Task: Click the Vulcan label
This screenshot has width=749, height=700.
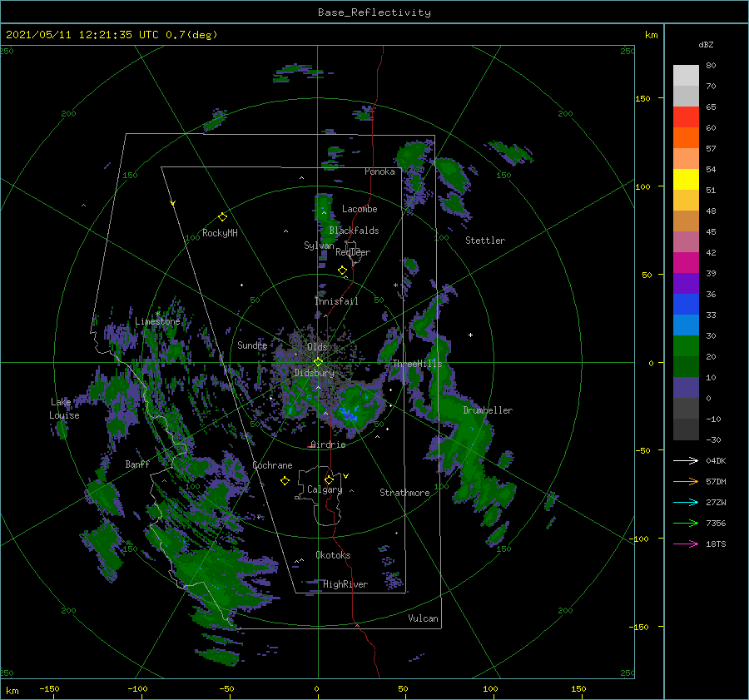Action: pyautogui.click(x=423, y=618)
